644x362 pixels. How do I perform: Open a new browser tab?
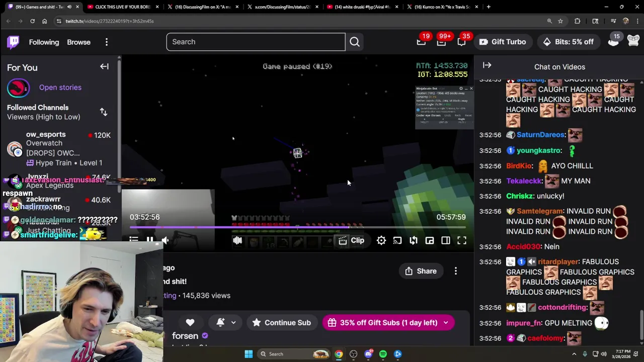tap(489, 7)
